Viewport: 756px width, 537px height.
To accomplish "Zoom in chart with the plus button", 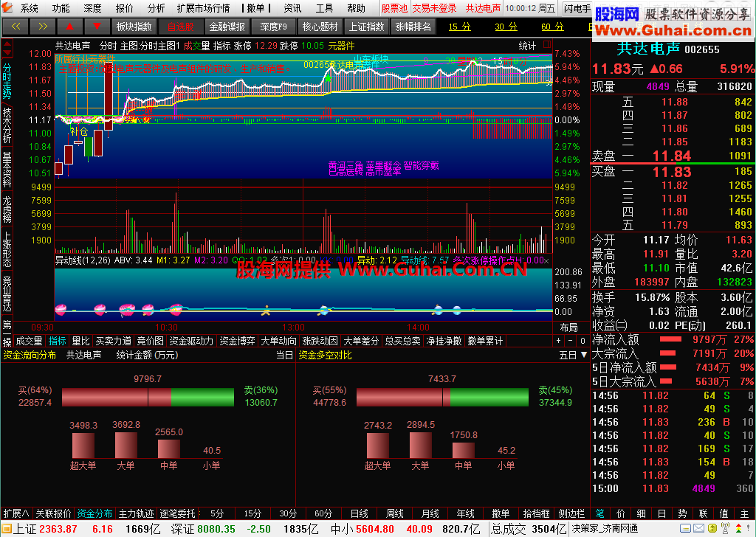I will click(558, 341).
